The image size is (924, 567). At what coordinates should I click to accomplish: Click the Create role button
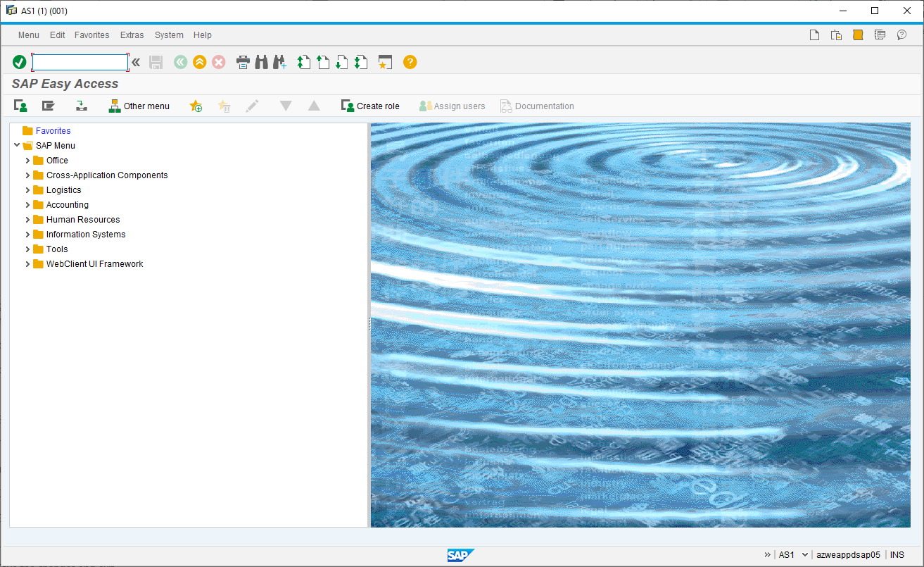[x=370, y=106]
